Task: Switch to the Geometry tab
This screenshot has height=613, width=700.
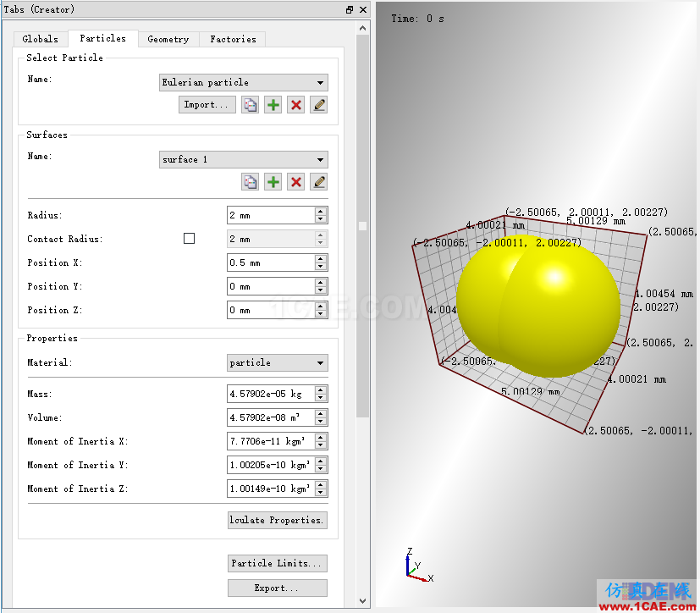Action: [168, 39]
